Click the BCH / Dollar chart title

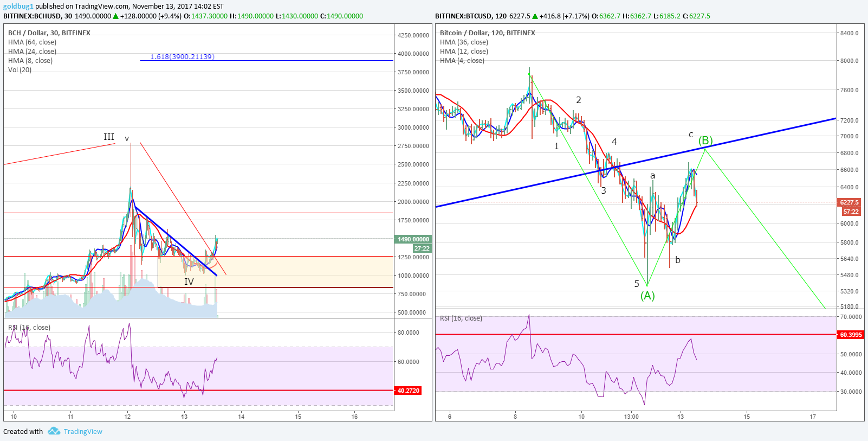(x=49, y=33)
